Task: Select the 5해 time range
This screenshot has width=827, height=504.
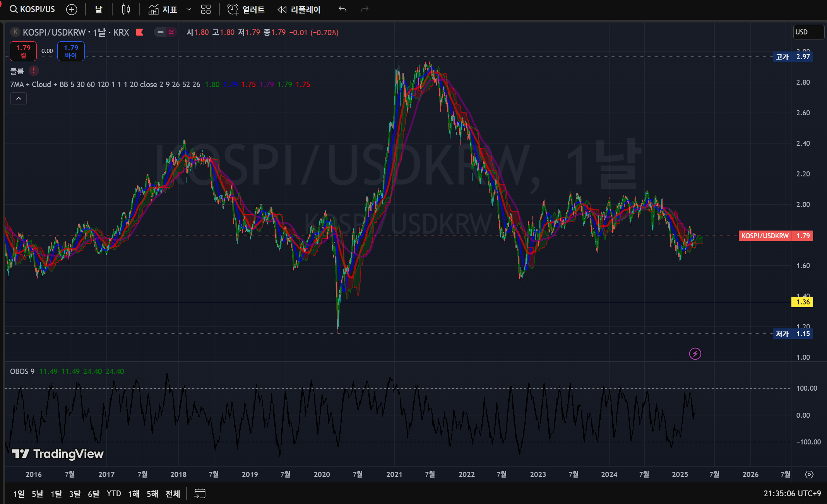Action: [152, 494]
